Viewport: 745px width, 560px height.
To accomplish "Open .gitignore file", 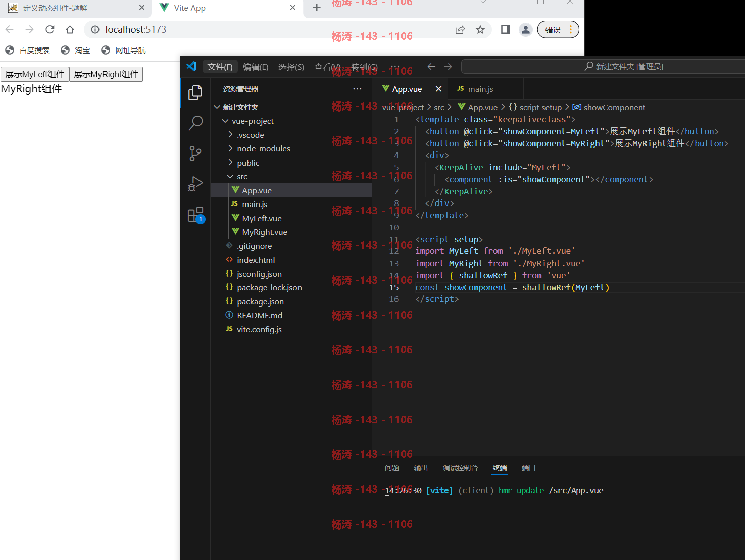I will point(291,246).
